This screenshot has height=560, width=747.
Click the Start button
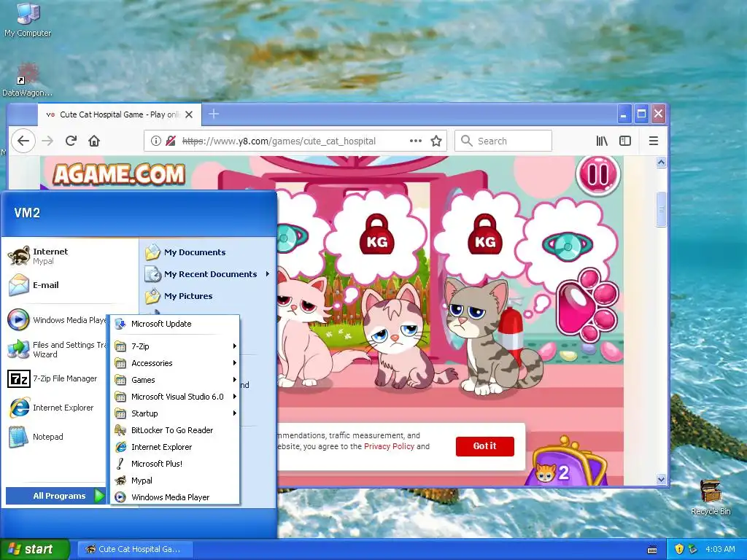(34, 549)
